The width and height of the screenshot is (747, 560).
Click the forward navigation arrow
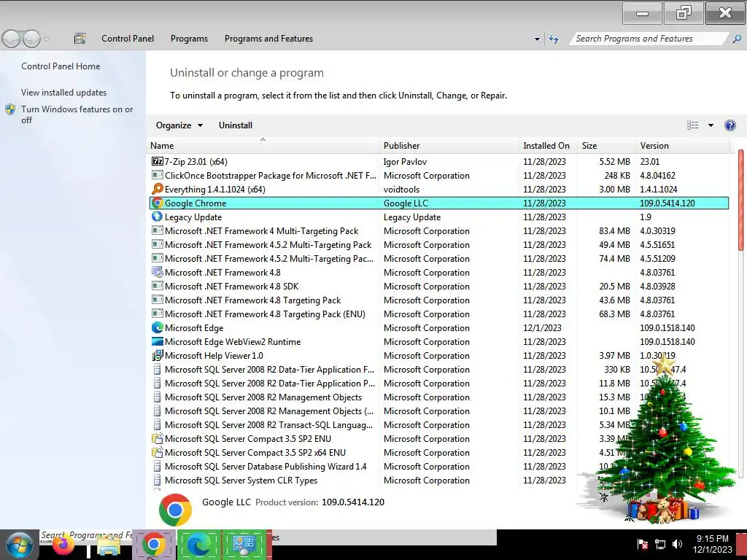point(31,39)
